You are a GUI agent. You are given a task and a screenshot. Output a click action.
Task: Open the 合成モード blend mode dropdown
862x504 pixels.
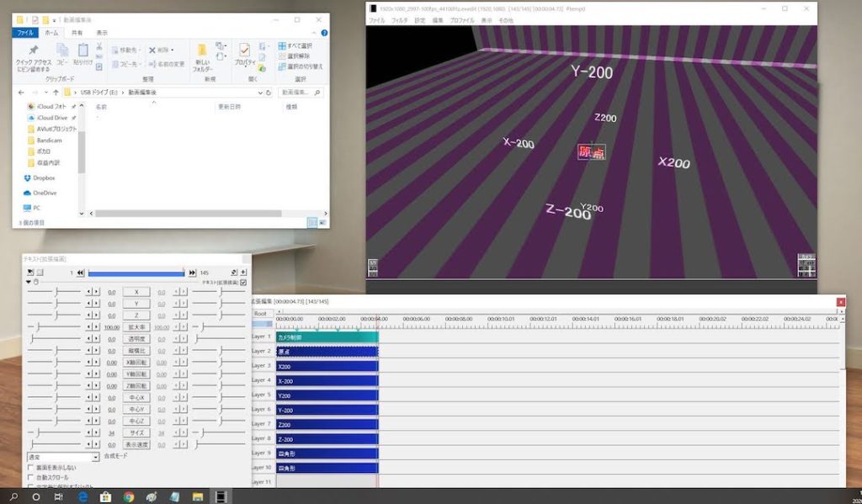[94, 457]
